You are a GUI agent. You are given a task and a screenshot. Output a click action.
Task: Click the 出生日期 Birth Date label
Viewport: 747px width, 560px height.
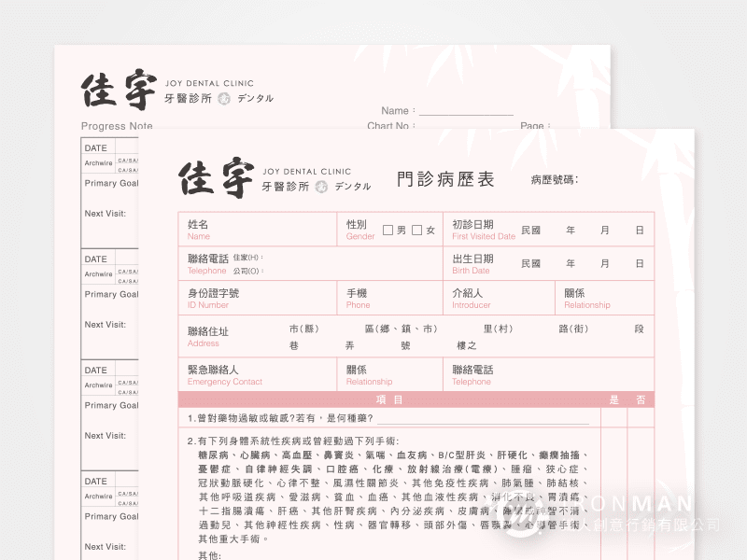point(472,264)
